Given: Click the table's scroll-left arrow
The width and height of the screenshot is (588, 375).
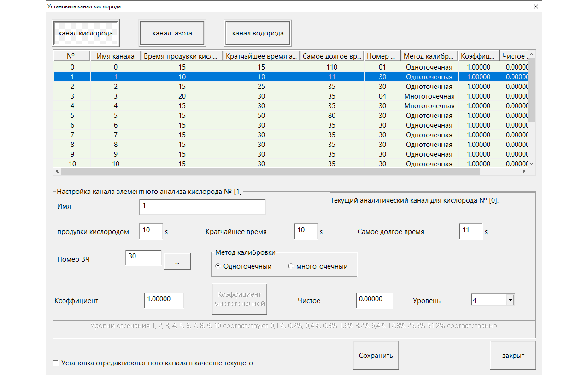Looking at the screenshot, I should [x=57, y=171].
